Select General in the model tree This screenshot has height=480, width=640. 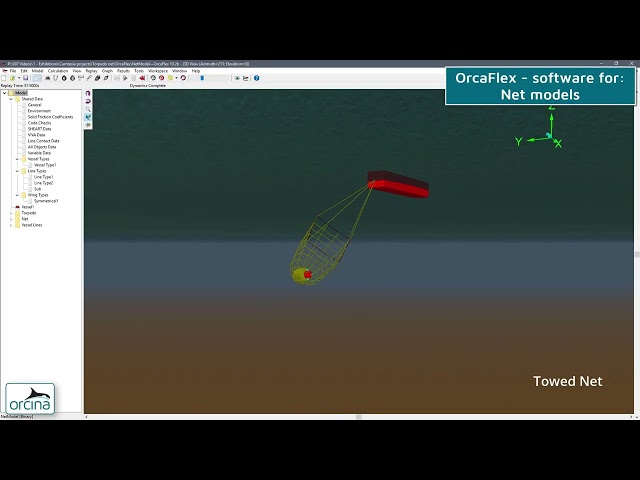point(34,105)
